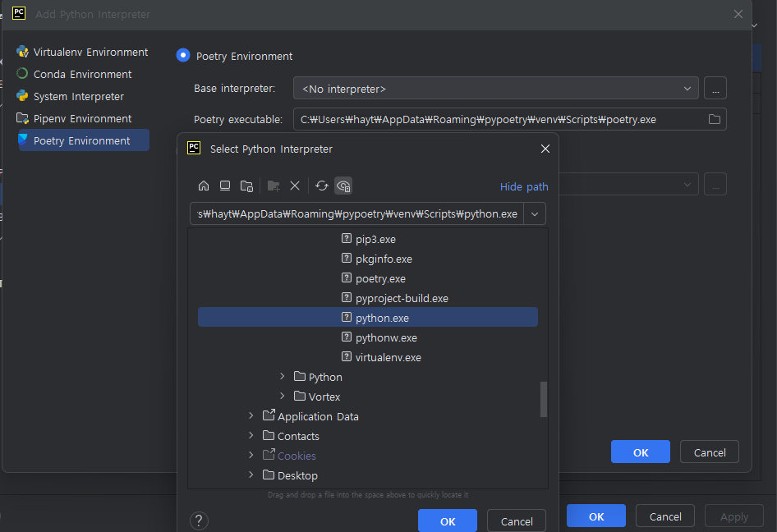Expand the Cookies folder
This screenshot has width=777, height=532.
coord(251,455)
